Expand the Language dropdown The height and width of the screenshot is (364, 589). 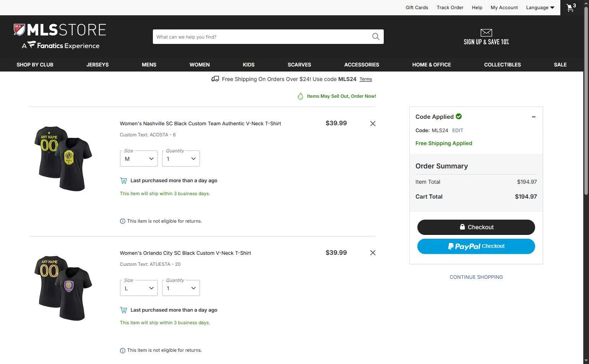click(x=540, y=8)
